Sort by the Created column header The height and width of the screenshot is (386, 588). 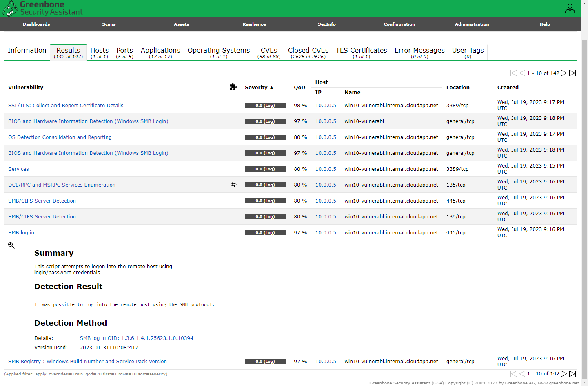[x=508, y=87]
